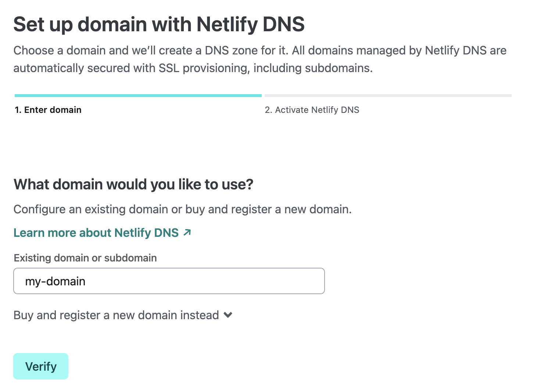Click 'Buy and register a new domain instead' text

click(x=116, y=315)
